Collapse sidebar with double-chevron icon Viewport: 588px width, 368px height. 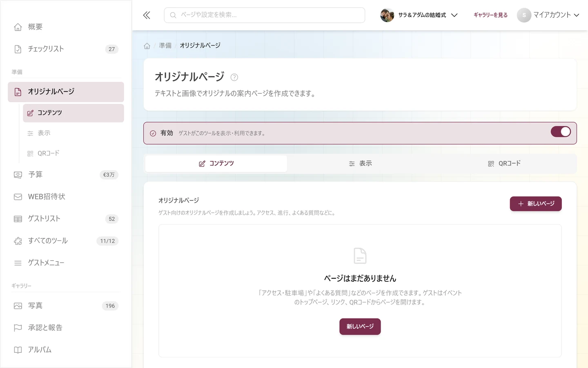tap(147, 16)
